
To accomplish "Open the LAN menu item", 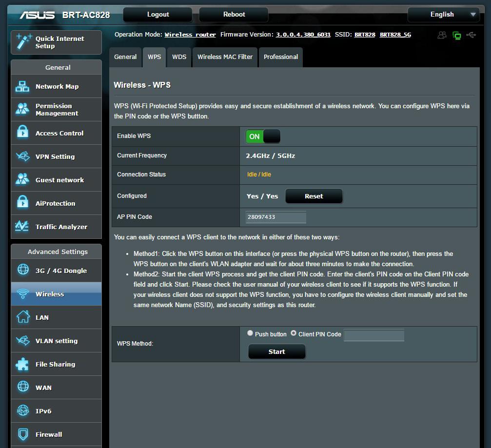I will (x=57, y=317).
